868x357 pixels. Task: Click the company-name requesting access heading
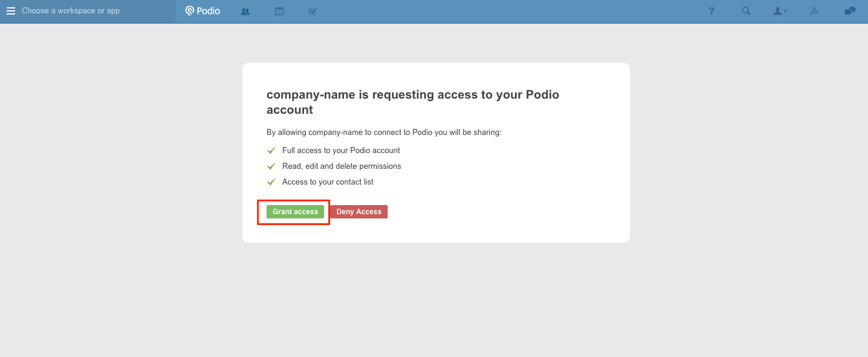(x=413, y=102)
